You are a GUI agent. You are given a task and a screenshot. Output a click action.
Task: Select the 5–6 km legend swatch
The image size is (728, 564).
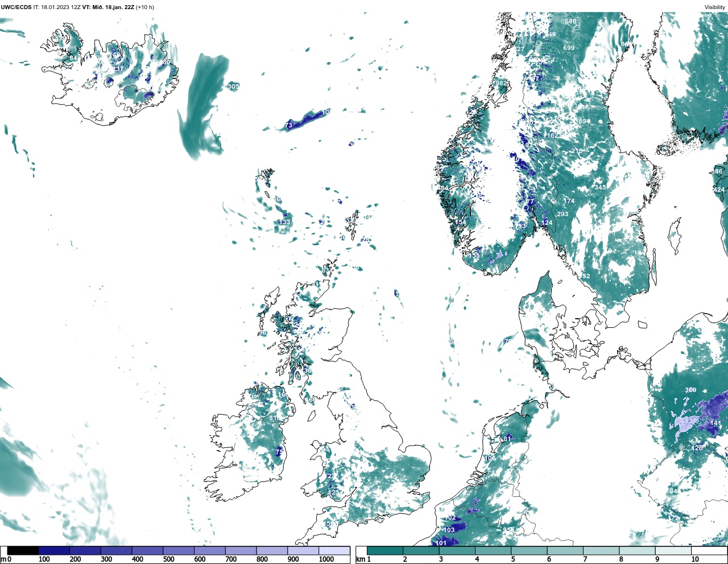click(529, 551)
